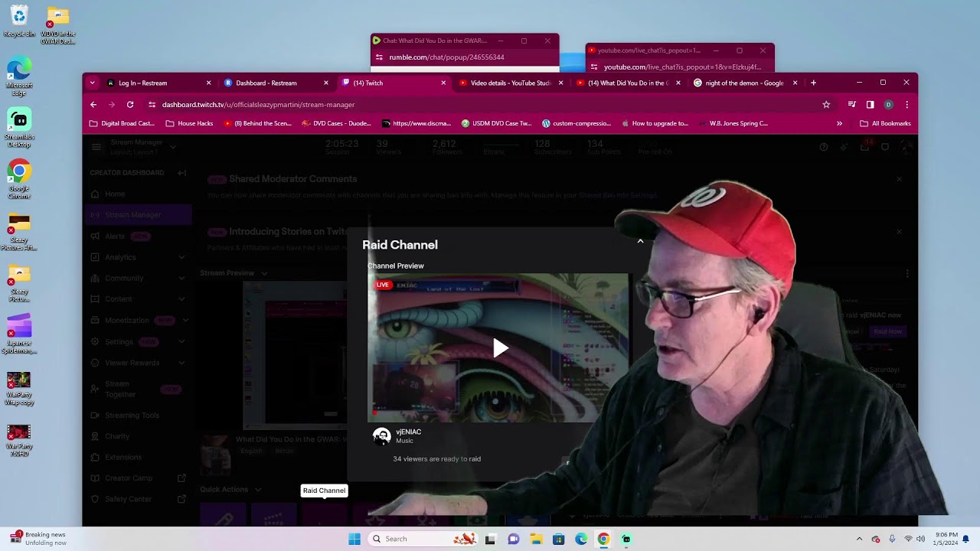Viewport: 980px width, 551px height.
Task: Show more bookmarks chevron
Action: (839, 123)
